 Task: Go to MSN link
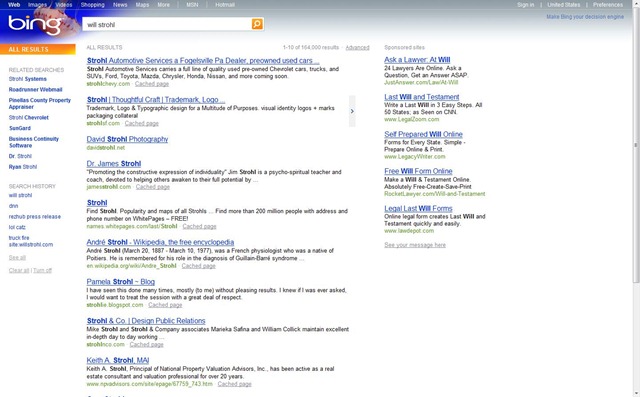point(192,5)
